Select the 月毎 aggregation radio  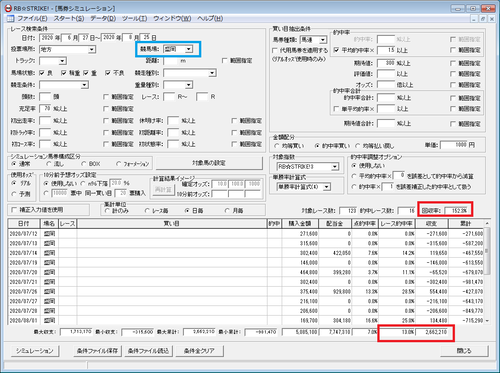point(227,211)
